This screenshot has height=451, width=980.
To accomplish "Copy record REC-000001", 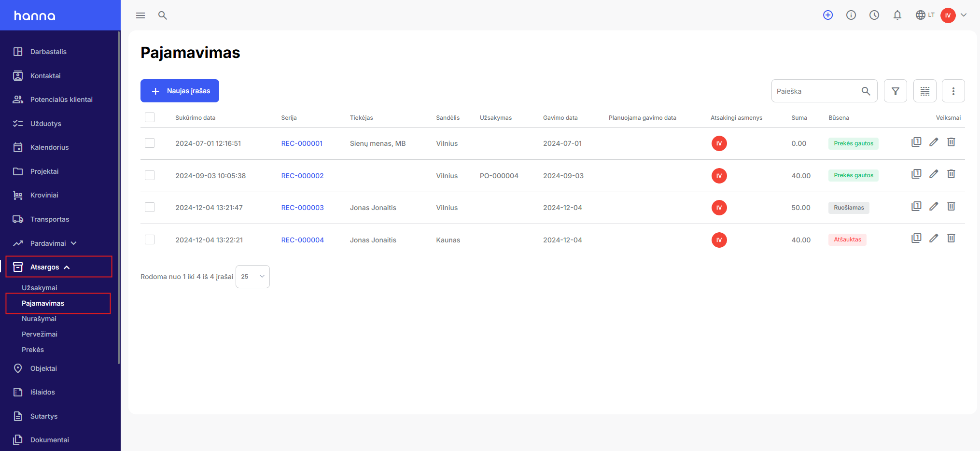I will tap(916, 142).
